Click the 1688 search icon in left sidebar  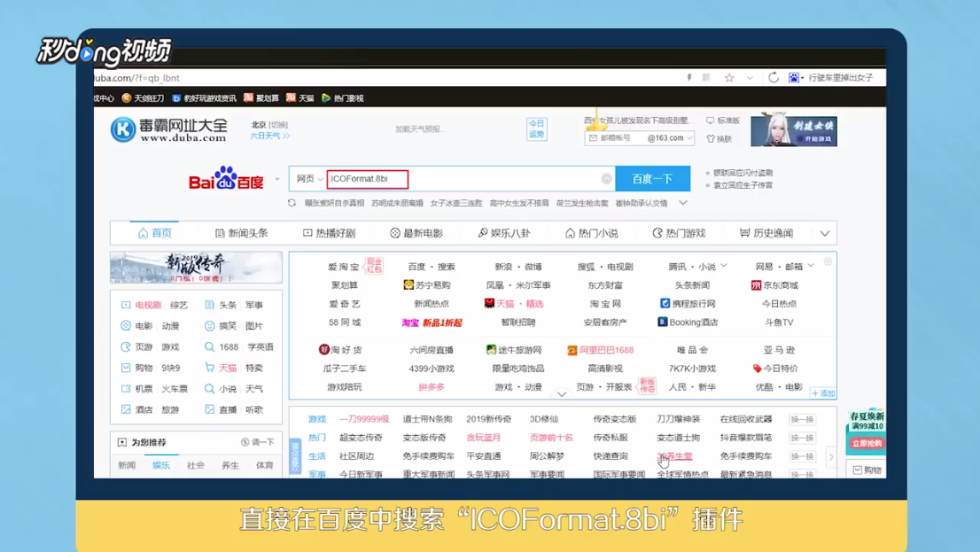pos(209,347)
